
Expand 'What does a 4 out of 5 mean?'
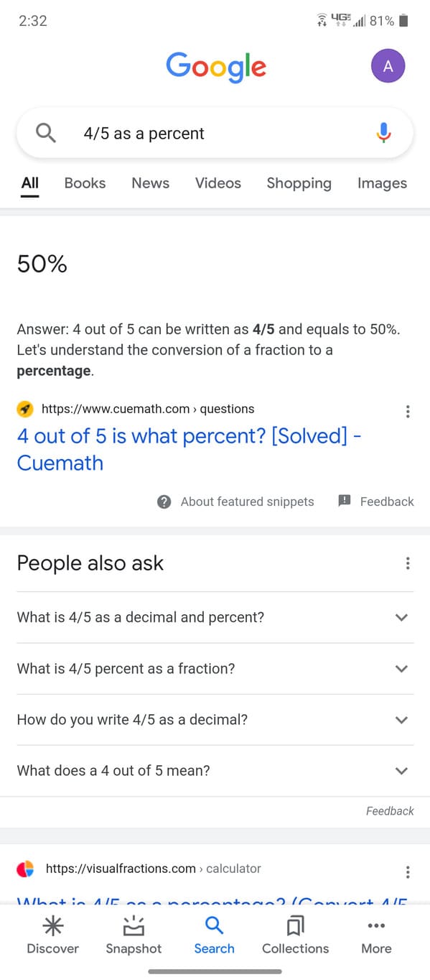(x=215, y=770)
